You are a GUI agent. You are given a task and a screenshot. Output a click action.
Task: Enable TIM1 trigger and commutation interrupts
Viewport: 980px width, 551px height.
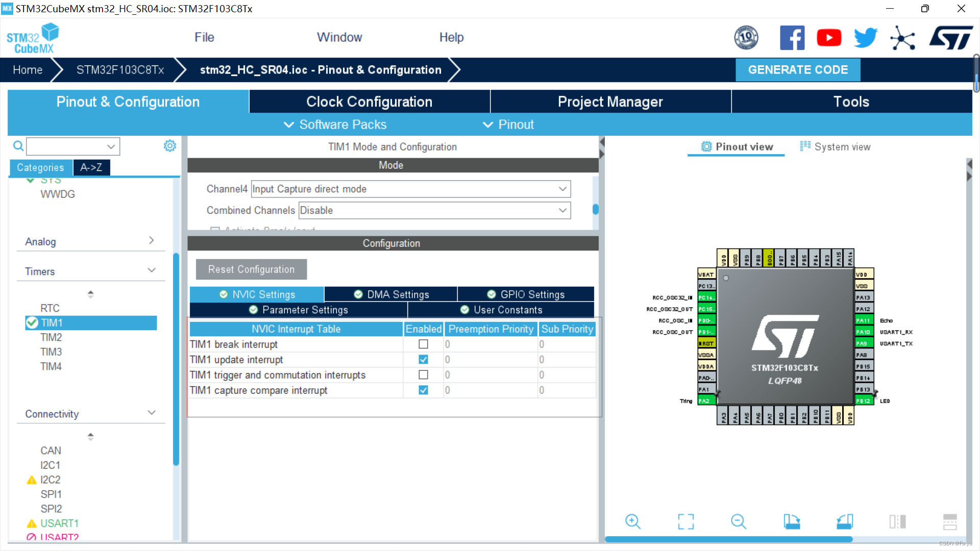pyautogui.click(x=423, y=375)
